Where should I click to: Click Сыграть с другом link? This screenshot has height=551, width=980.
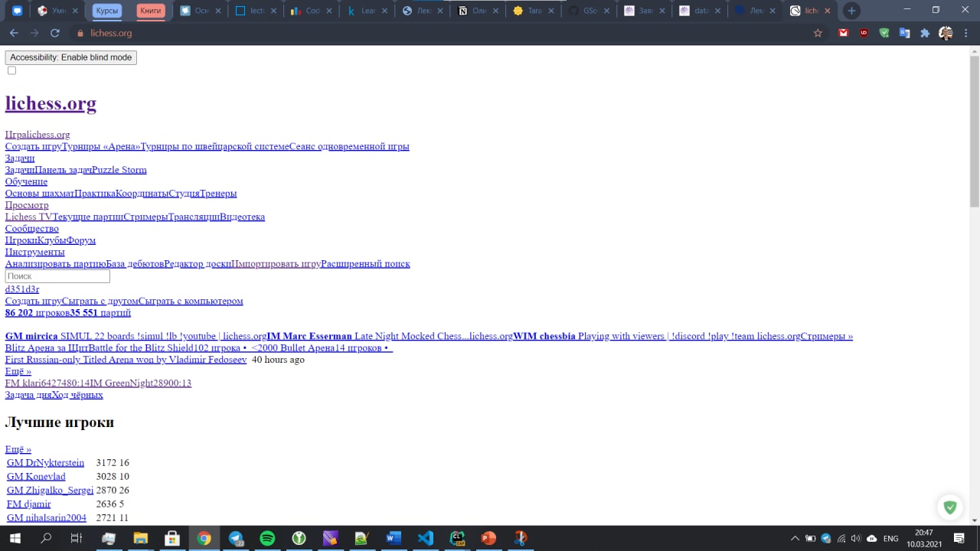(x=100, y=301)
